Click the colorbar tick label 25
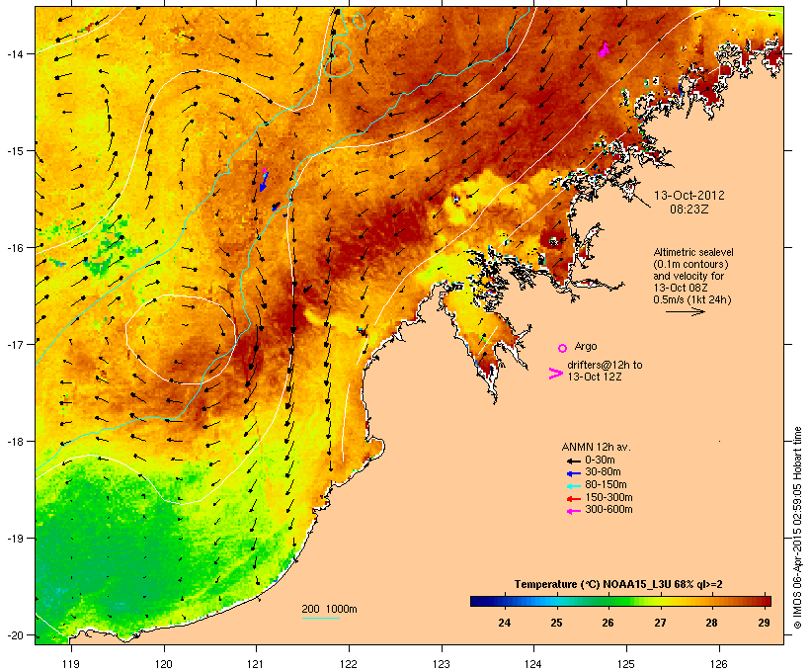 [x=556, y=623]
